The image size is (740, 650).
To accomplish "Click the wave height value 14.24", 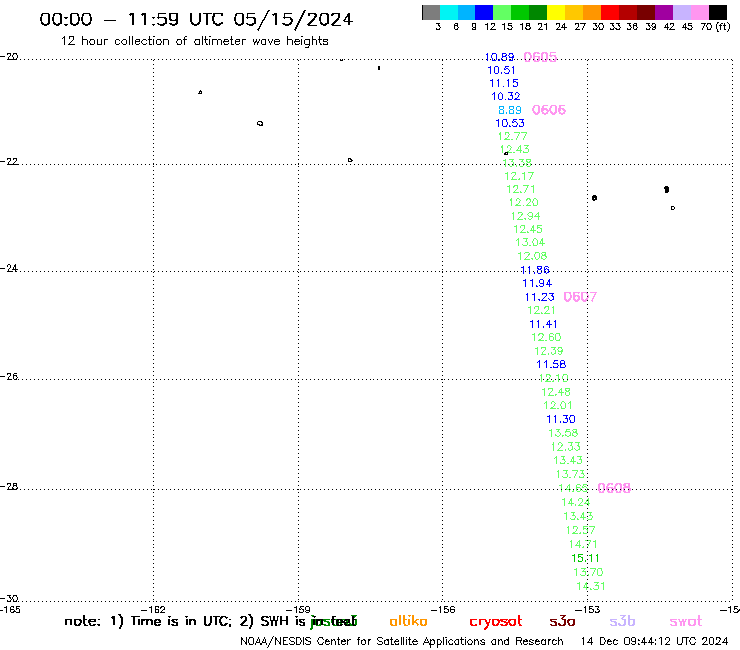I will pos(576,502).
